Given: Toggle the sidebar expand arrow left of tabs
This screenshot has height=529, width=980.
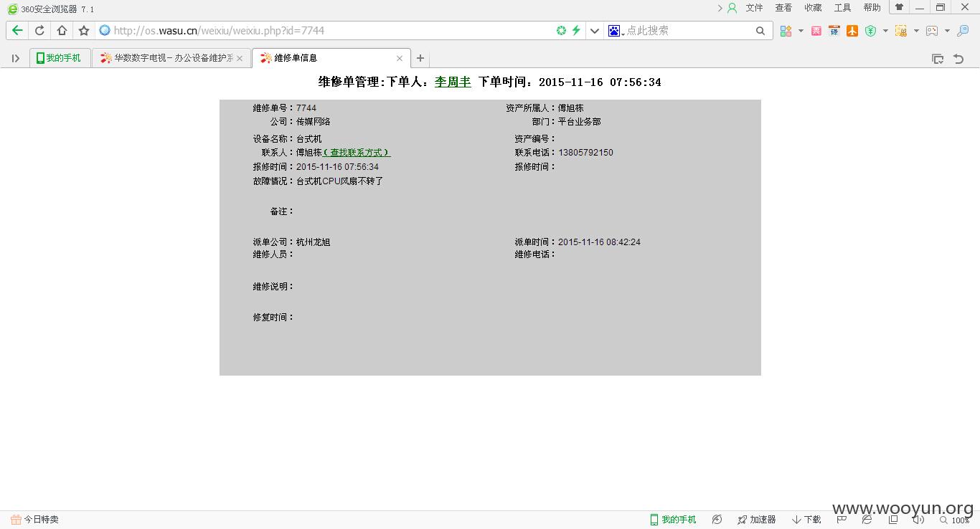Looking at the screenshot, I should click(15, 58).
